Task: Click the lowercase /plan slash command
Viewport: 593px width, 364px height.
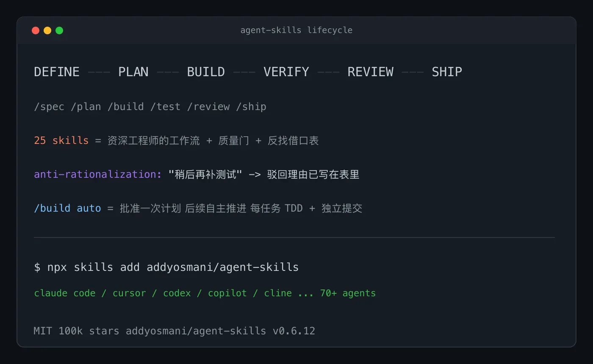Action: [86, 107]
